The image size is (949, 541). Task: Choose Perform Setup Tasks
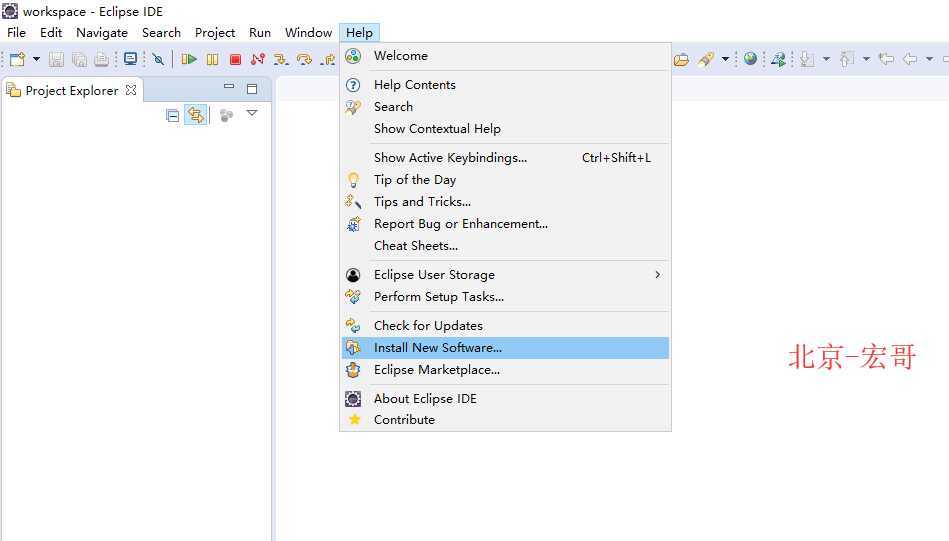505,297
